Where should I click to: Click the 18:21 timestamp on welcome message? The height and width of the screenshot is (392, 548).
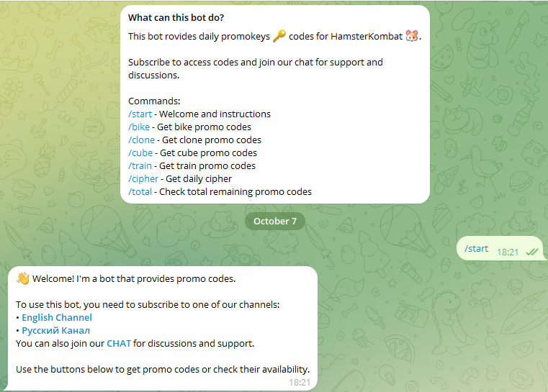[x=300, y=383]
